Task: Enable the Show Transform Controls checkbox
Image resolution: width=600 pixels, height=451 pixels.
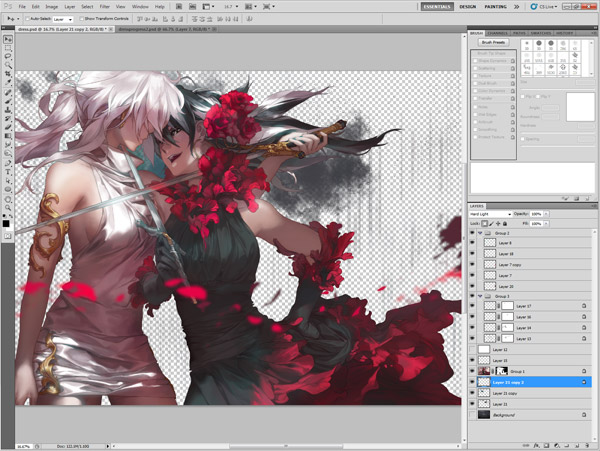Action: [82, 19]
